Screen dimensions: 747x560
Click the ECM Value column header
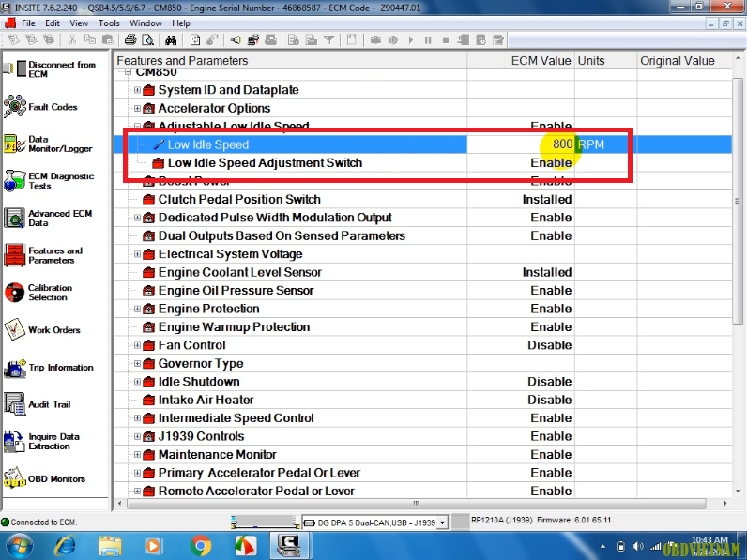coord(521,60)
